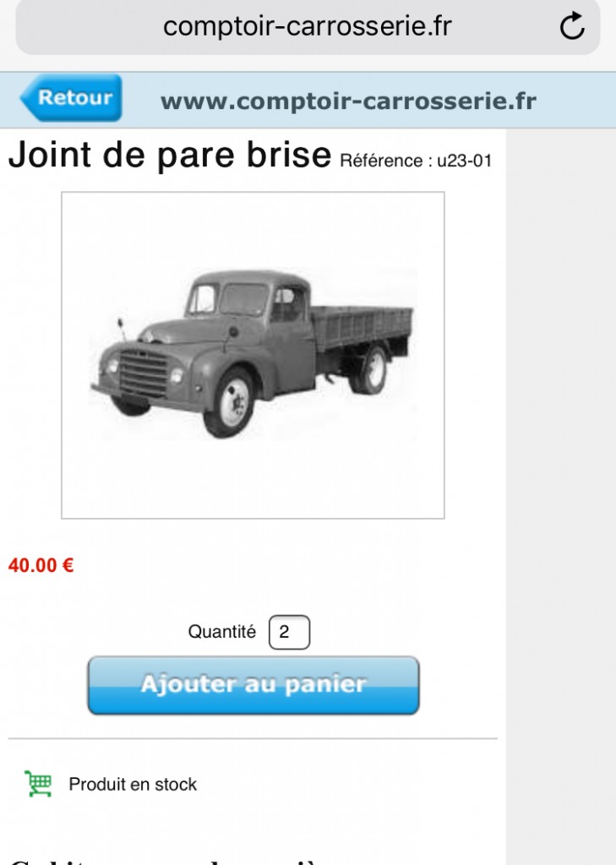The width and height of the screenshot is (616, 865).
Task: Focus the Quantité input showing 2
Action: (289, 632)
